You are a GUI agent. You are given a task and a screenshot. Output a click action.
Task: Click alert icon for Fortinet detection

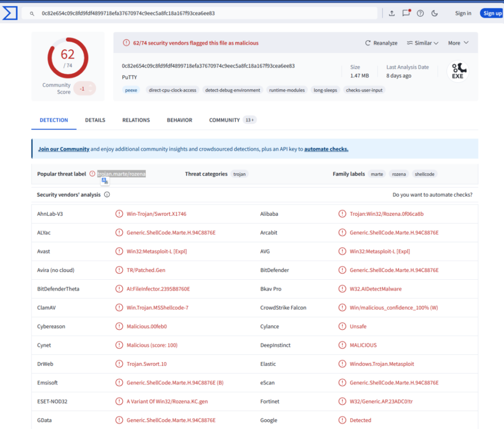coord(342,401)
